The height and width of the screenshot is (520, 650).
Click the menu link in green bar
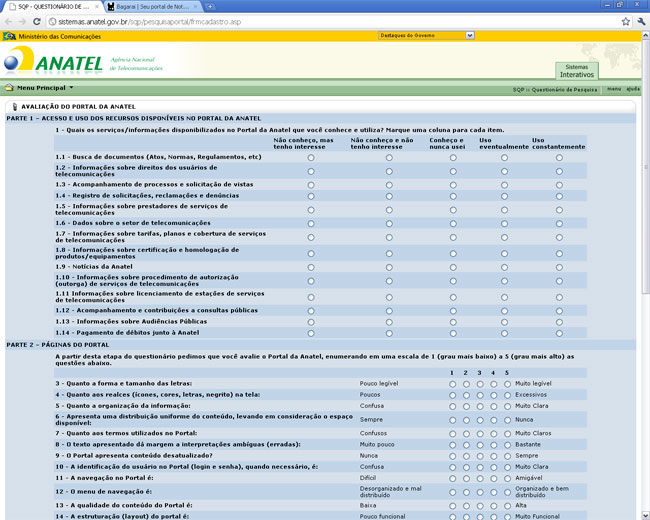(614, 89)
